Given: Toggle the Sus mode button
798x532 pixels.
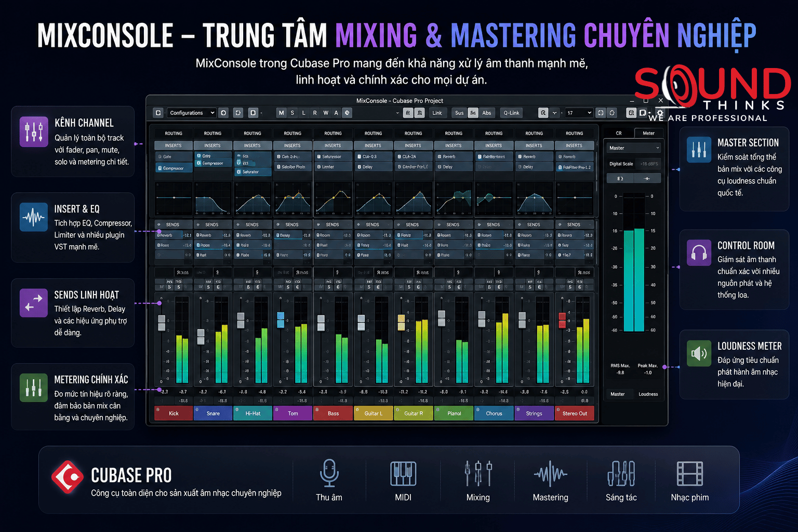Looking at the screenshot, I should [459, 113].
